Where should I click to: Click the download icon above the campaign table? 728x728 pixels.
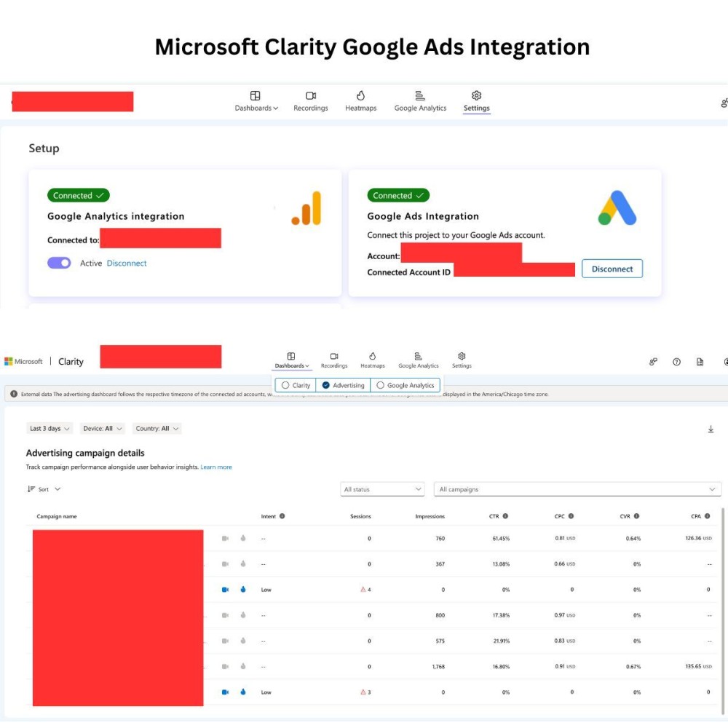point(711,429)
